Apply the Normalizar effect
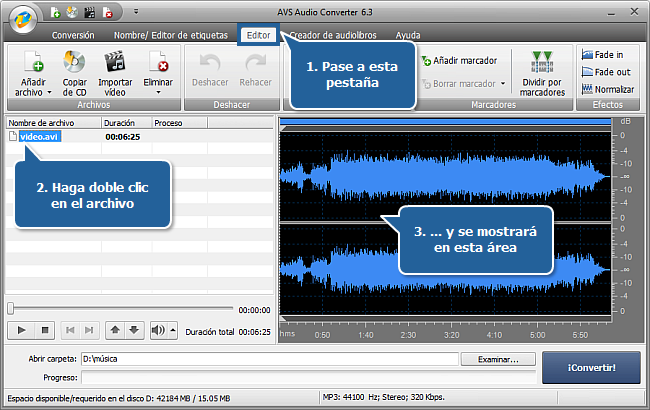 click(x=607, y=89)
